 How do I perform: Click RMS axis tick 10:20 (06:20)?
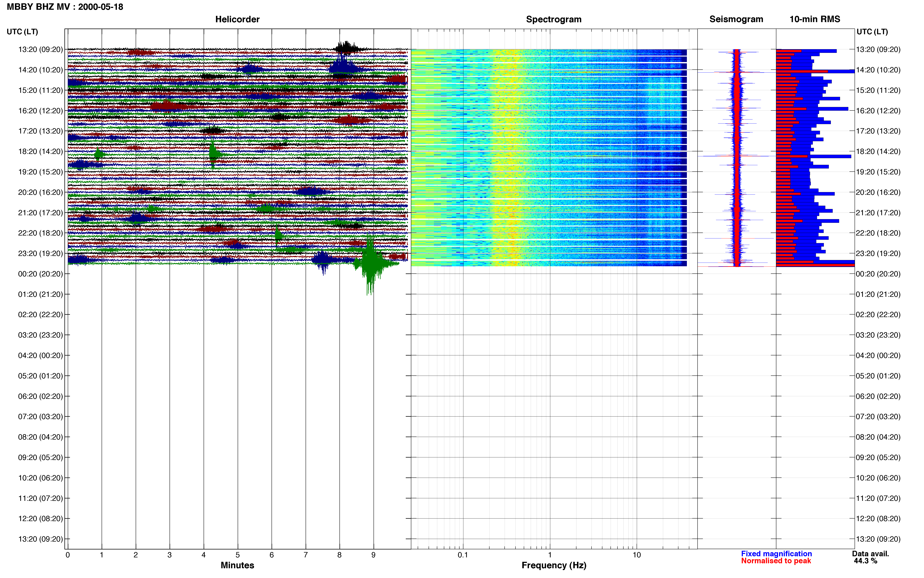click(x=878, y=478)
